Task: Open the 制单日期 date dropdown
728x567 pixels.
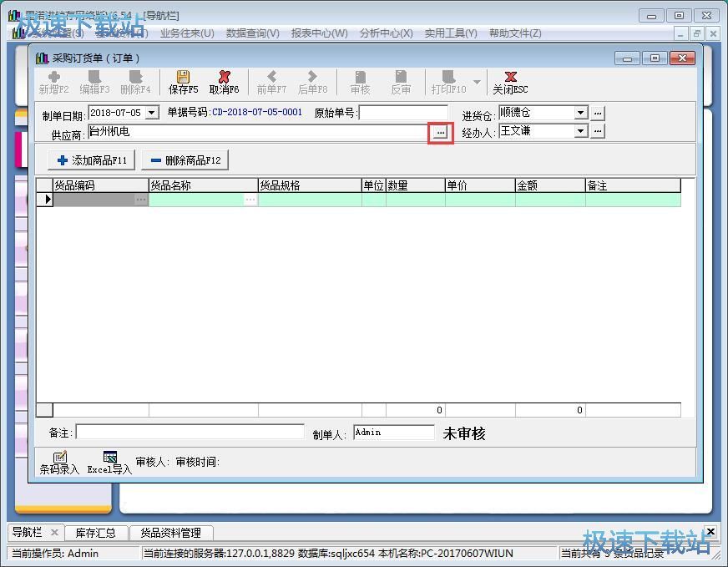Action: tap(151, 113)
